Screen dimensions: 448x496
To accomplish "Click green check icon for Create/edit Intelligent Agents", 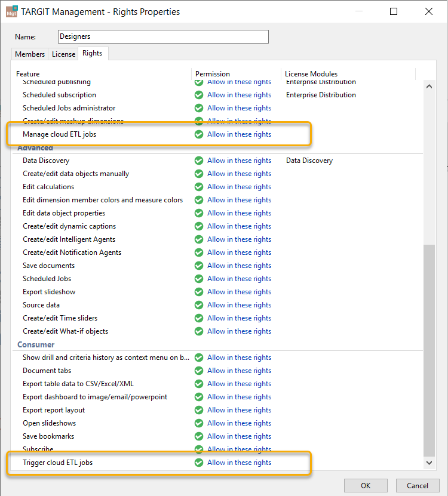I will click(x=199, y=239).
